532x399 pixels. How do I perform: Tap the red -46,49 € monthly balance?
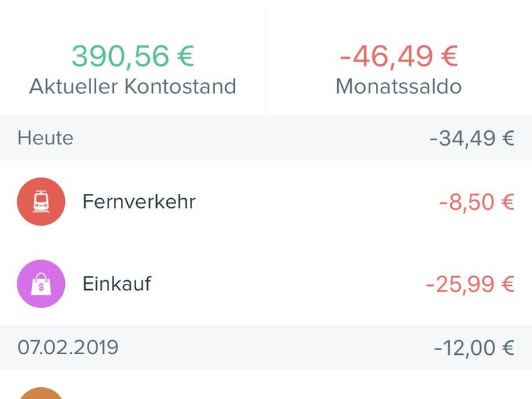tap(399, 56)
